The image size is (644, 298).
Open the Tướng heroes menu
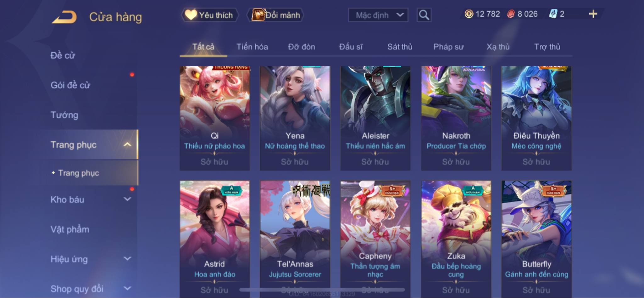click(64, 115)
